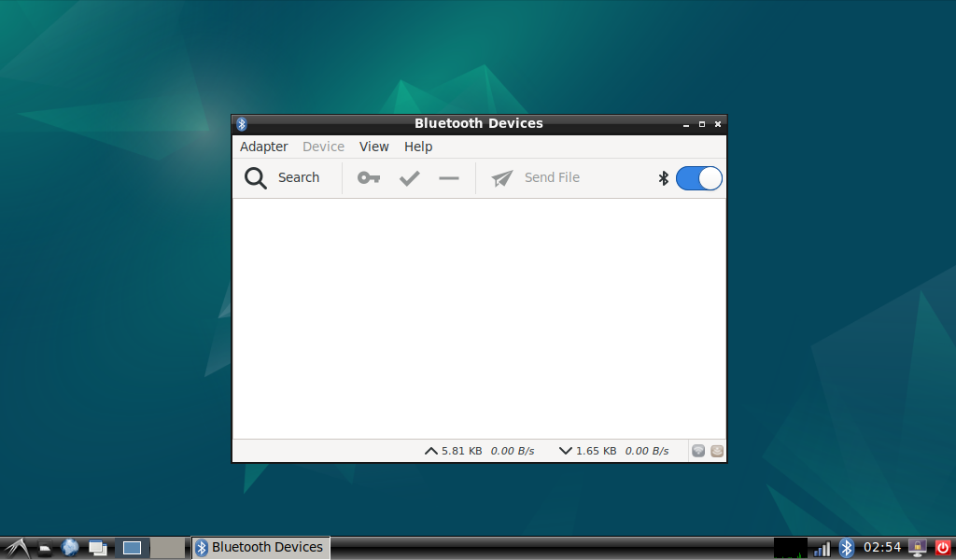Image resolution: width=956 pixels, height=560 pixels.
Task: Click the Send File paper-plane button
Action: 535,178
